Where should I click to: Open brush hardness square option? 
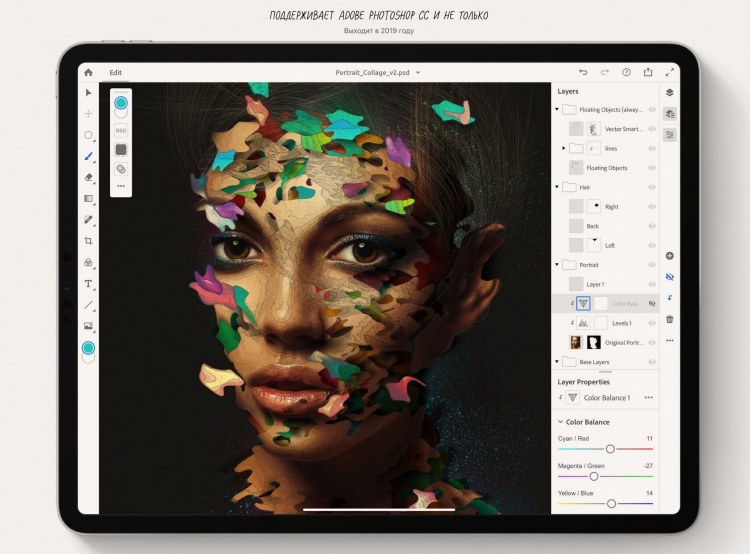(121, 150)
